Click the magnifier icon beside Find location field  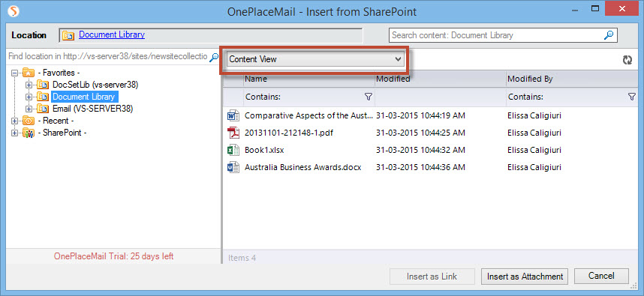214,57
